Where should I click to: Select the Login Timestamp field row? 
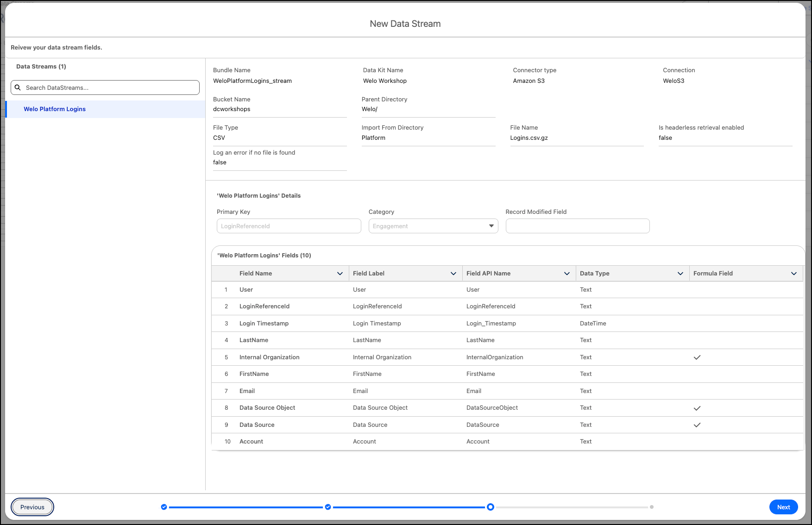[264, 324]
